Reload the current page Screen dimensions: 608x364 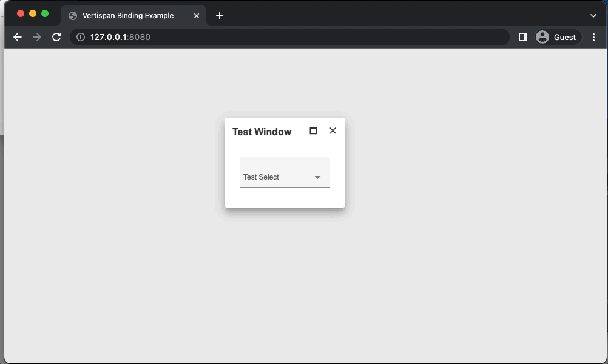[56, 37]
